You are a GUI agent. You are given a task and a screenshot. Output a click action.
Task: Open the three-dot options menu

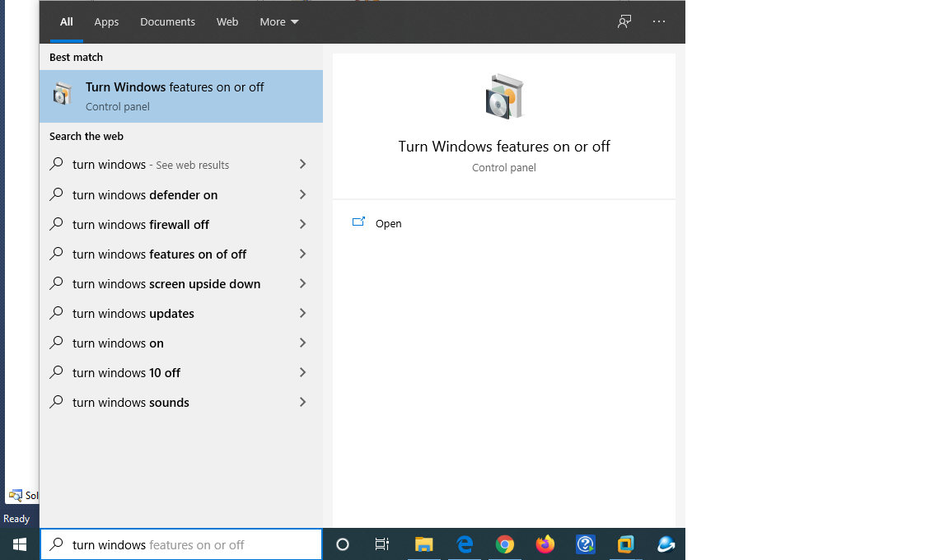point(659,21)
